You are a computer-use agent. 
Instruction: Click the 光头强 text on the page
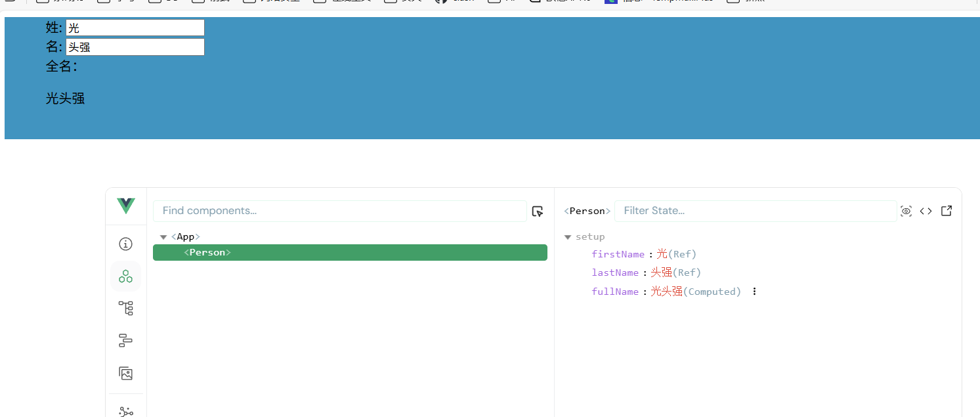coord(65,99)
